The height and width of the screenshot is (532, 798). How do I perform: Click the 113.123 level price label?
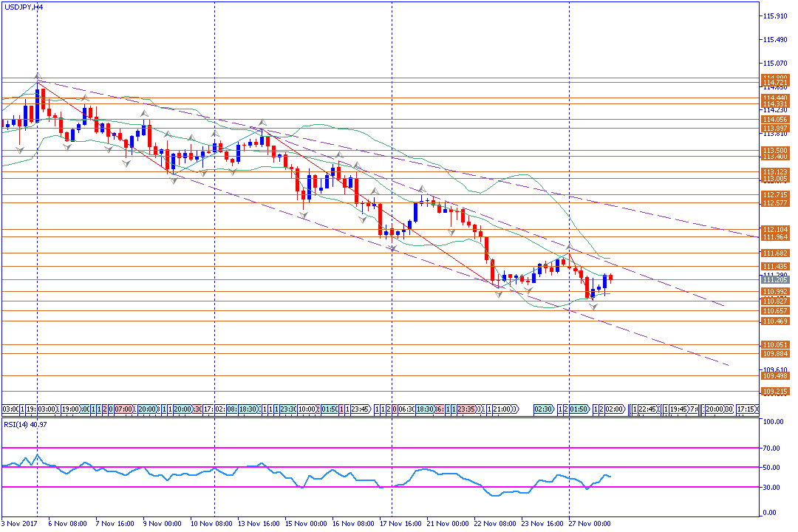click(x=774, y=172)
